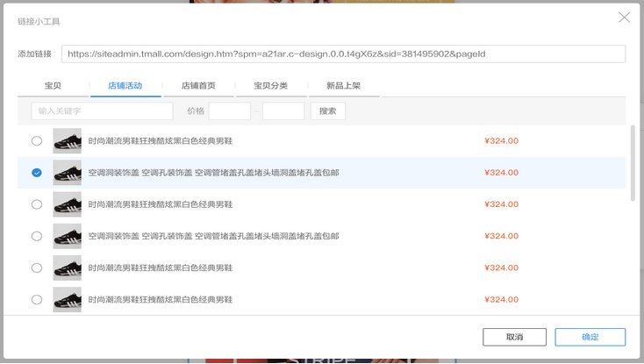
Task: Click the 取消 button
Action: point(515,338)
